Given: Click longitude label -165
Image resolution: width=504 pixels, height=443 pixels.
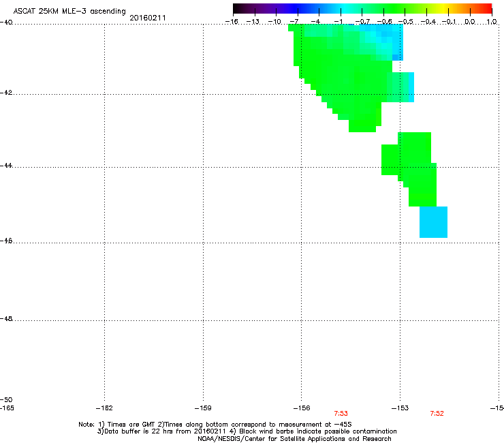Looking at the screenshot, I should (7, 408).
